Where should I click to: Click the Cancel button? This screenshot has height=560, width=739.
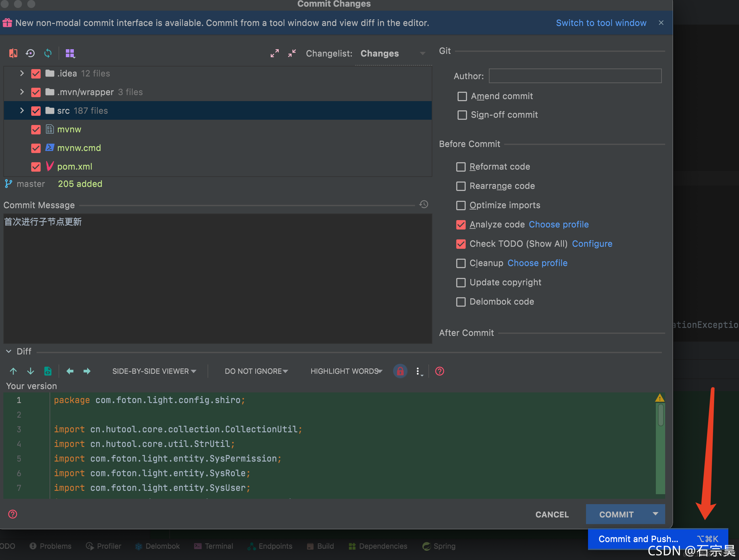coord(552,514)
